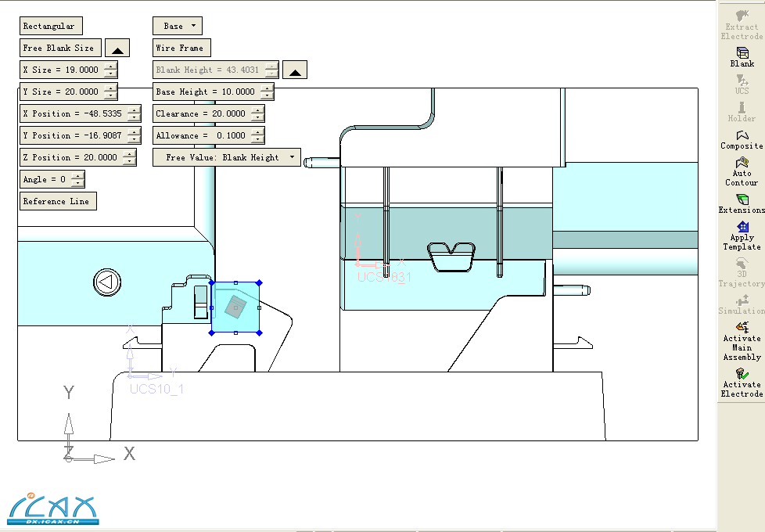This screenshot has height=532, width=765.
Task: Open the Free Value: Blank Height dropdown
Action: 227,157
